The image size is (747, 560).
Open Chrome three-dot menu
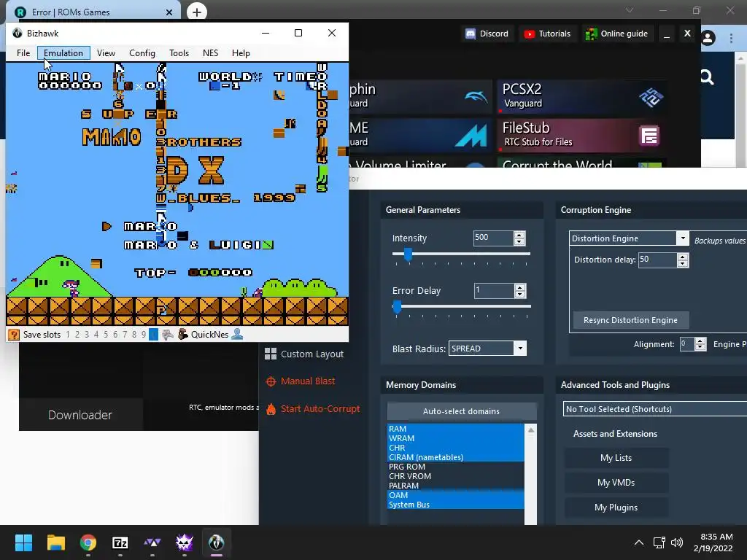(731, 38)
